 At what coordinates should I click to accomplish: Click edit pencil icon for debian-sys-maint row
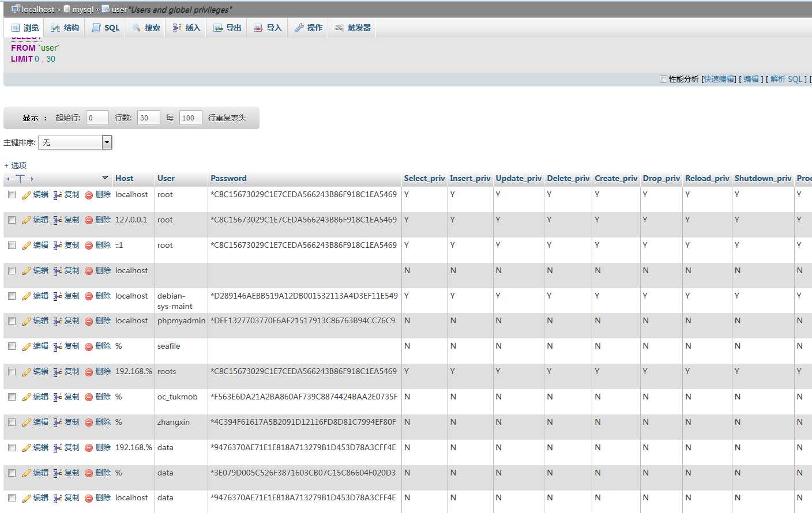tap(27, 296)
